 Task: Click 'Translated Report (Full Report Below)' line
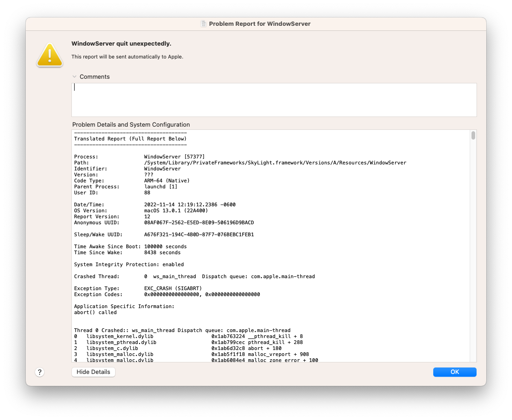tap(130, 139)
